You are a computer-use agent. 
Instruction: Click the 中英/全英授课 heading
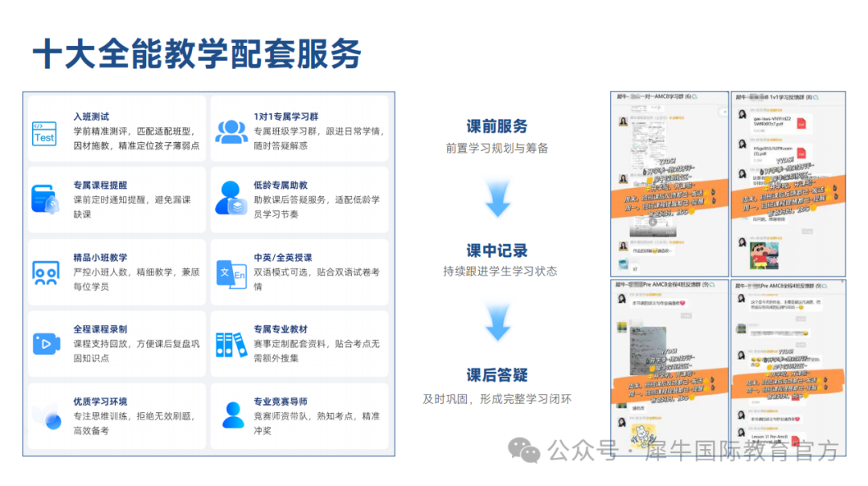(283, 257)
